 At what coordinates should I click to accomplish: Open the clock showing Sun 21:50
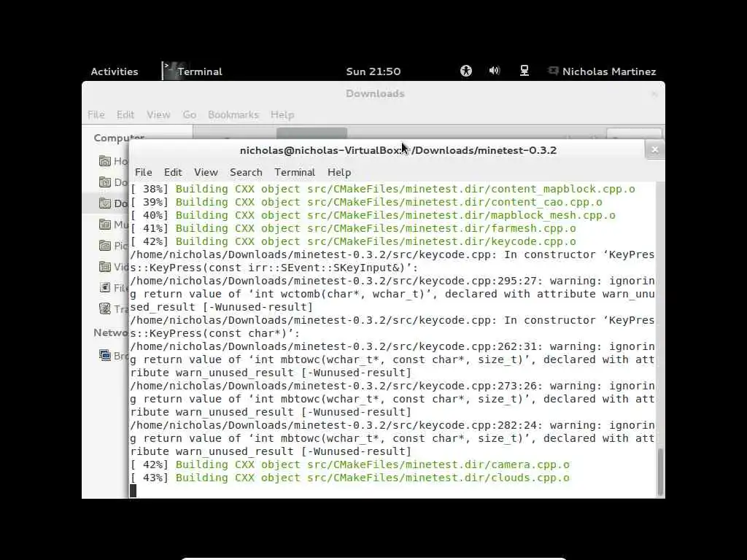[373, 71]
